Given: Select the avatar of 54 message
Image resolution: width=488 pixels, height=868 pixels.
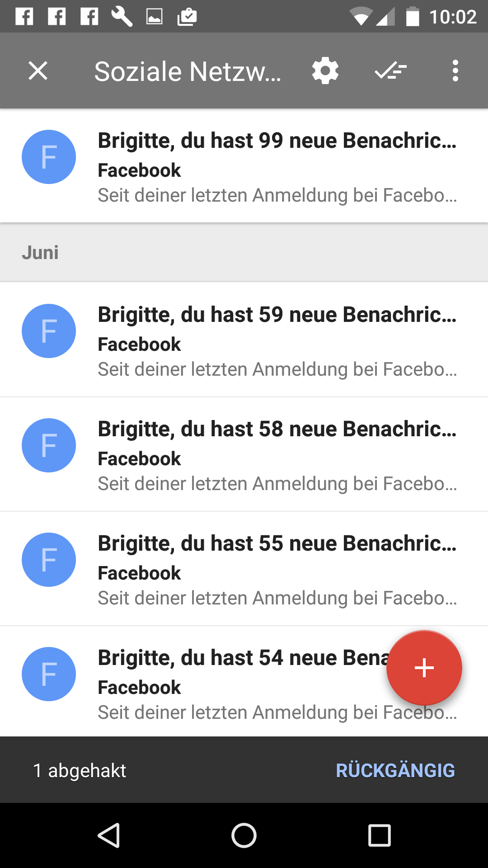Looking at the screenshot, I should pyautogui.click(x=49, y=674).
